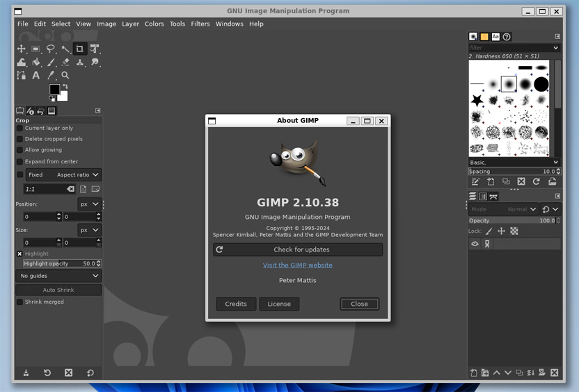Image resolution: width=579 pixels, height=392 pixels.
Task: Open Credits in About GIMP dialog
Action: tap(236, 304)
